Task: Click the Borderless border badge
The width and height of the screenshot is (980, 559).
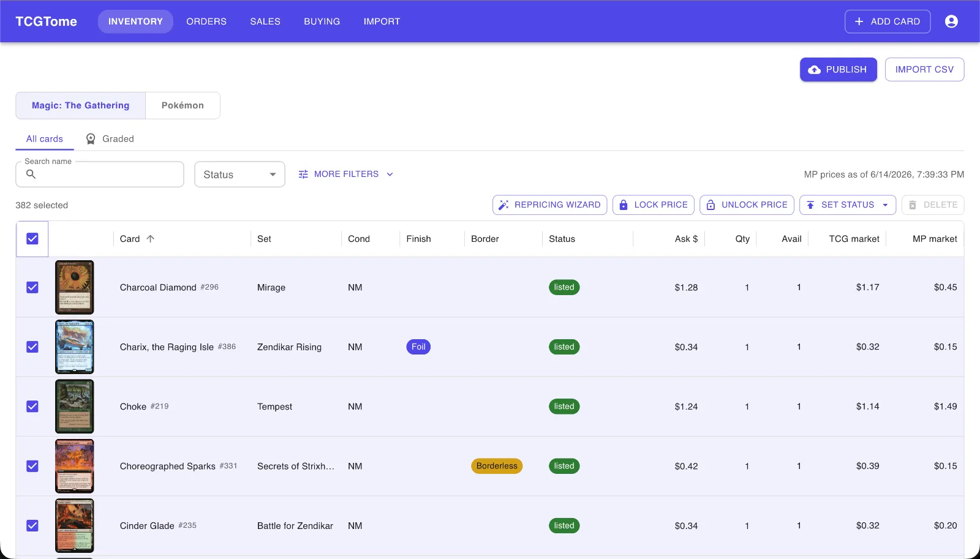Action: (497, 466)
